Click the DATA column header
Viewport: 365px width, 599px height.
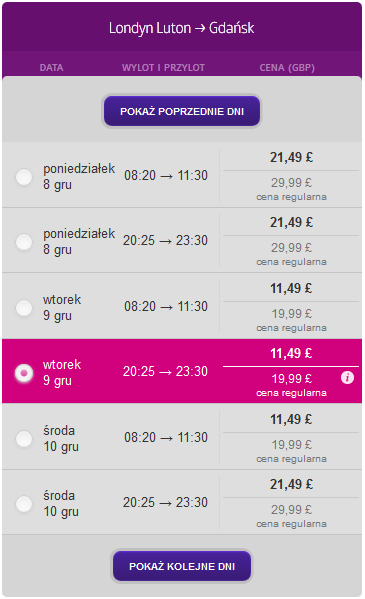tap(51, 68)
